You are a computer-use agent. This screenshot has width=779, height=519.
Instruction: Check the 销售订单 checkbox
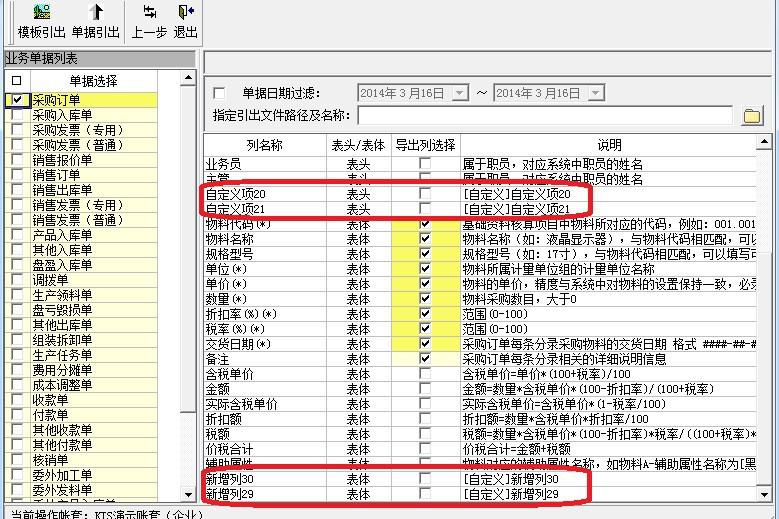pos(17,175)
